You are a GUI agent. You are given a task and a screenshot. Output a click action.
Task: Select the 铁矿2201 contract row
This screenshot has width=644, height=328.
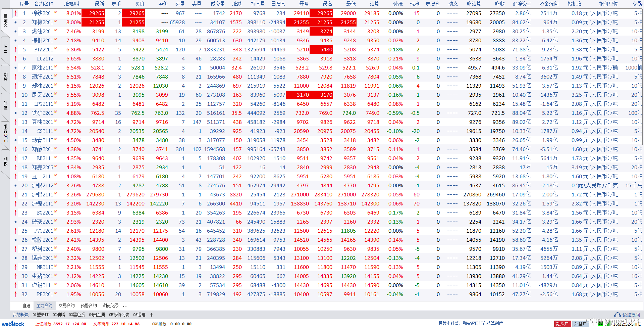coord(327,113)
